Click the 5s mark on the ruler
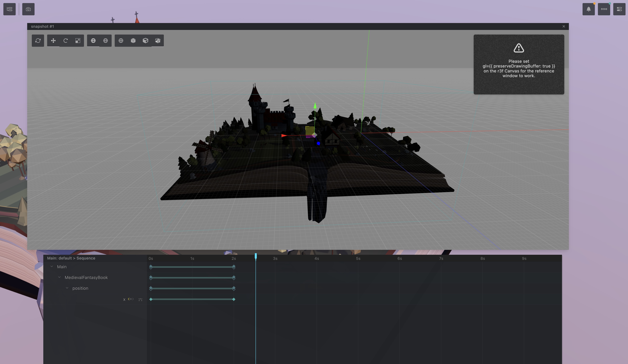Screen dimensions: 628x364 358,258
